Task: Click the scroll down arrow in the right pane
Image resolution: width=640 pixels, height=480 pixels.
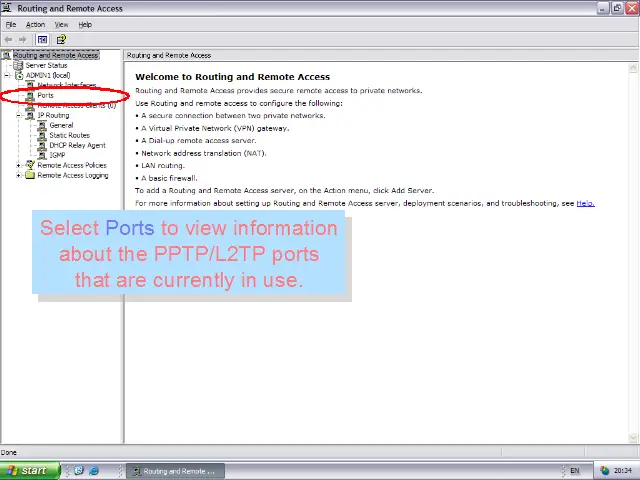Action: [633, 438]
